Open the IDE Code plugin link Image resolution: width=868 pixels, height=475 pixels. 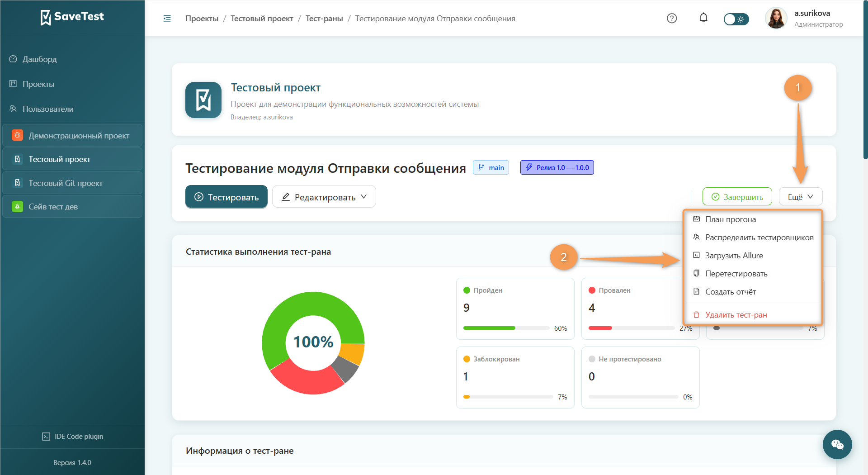coord(72,437)
